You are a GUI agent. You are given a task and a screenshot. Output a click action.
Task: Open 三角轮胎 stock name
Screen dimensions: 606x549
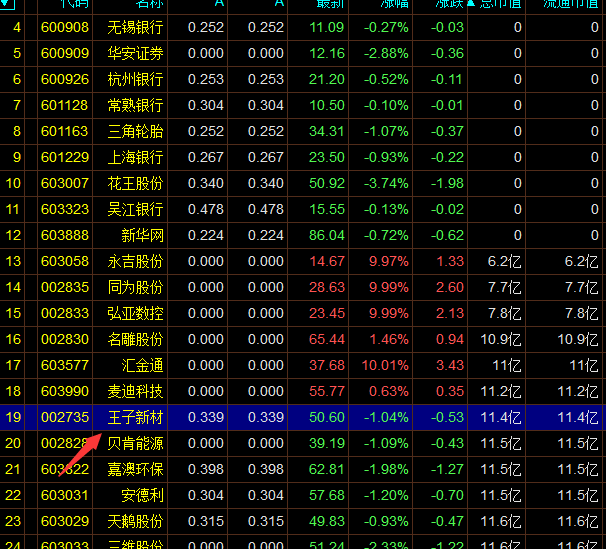[135, 131]
